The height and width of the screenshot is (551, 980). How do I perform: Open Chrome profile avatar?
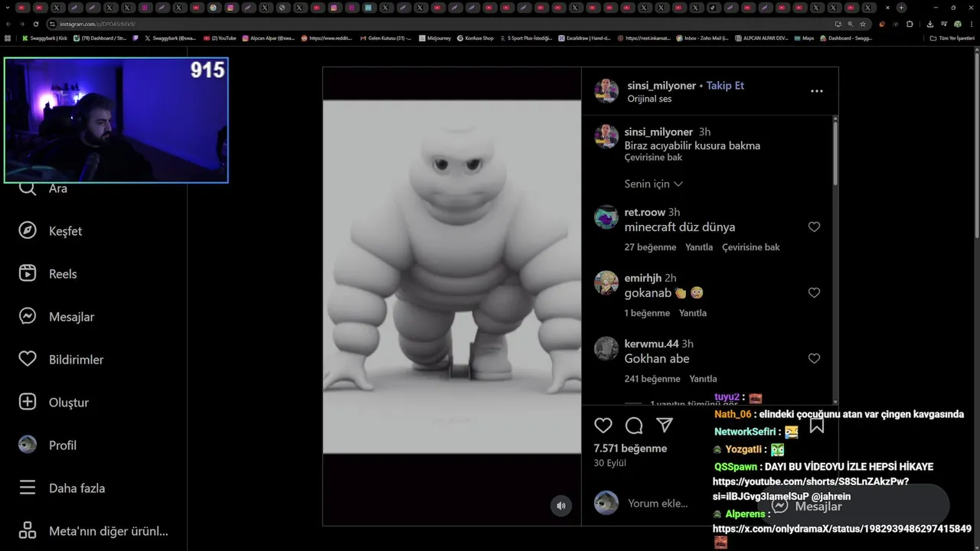[957, 24]
